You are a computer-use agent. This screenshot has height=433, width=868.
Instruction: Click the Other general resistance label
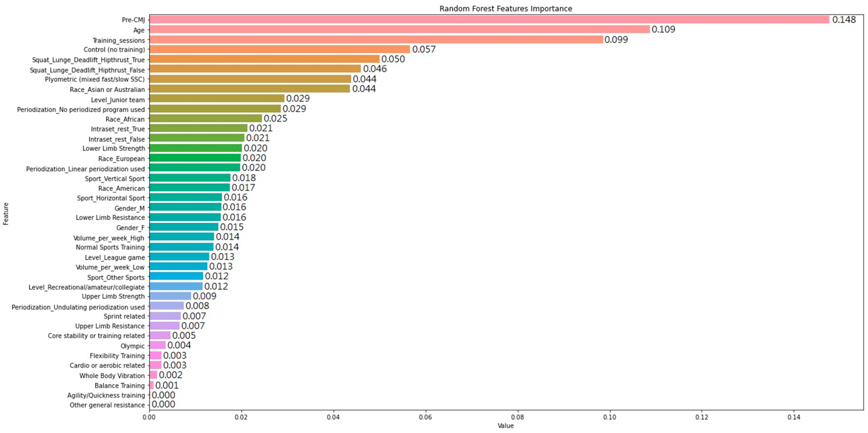point(107,405)
